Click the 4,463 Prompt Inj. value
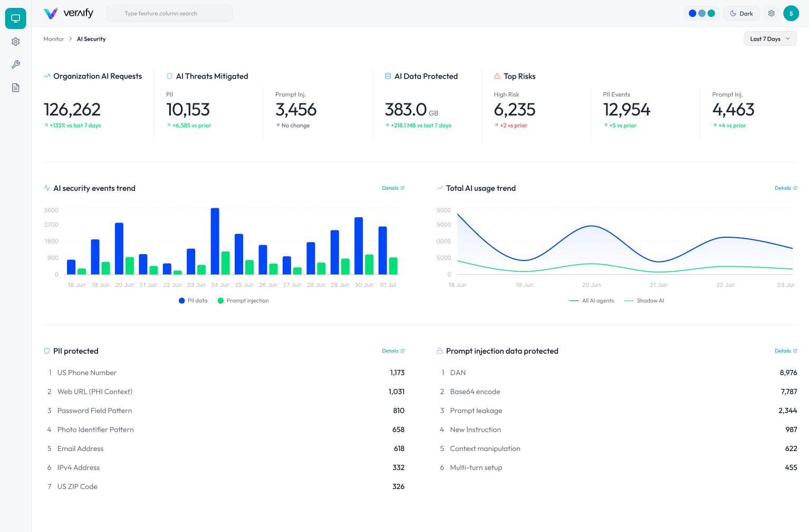The image size is (809, 532). tap(733, 110)
